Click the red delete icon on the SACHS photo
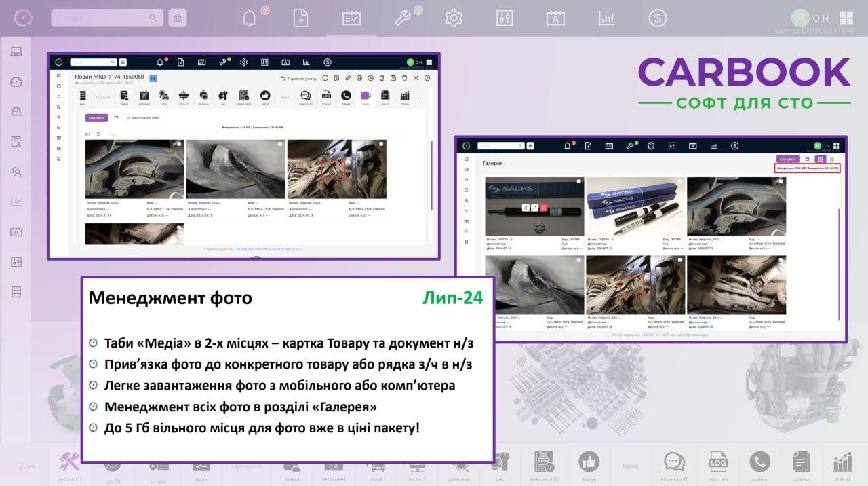868x486 pixels. point(544,206)
